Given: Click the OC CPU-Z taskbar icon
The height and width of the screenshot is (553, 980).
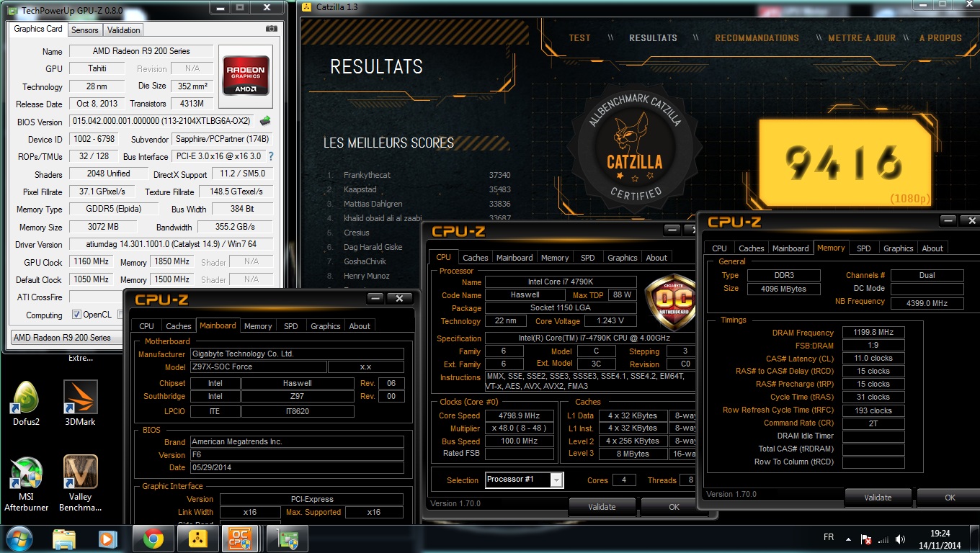Looking at the screenshot, I should click(x=240, y=539).
